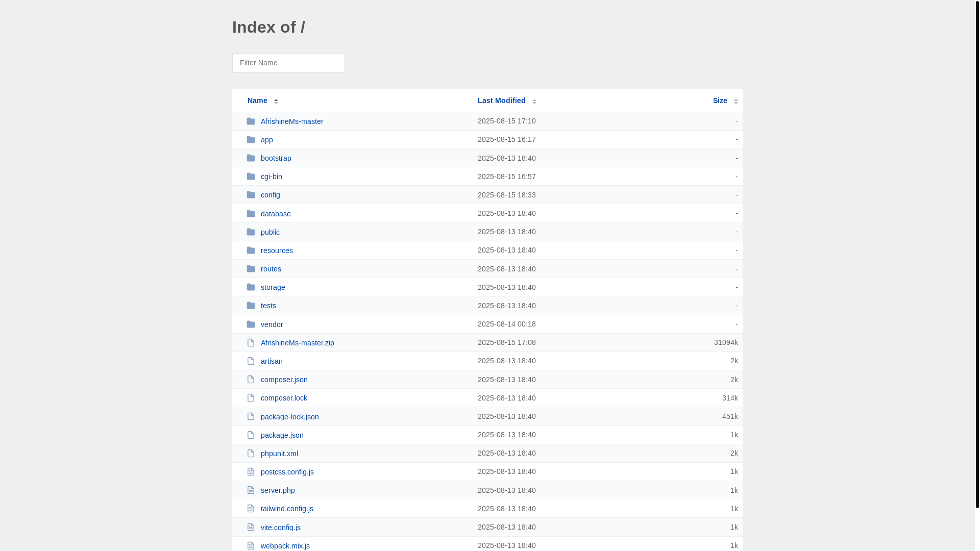Viewport: 980px width, 551px height.
Task: Open the vendor directory link
Action: coord(272,324)
